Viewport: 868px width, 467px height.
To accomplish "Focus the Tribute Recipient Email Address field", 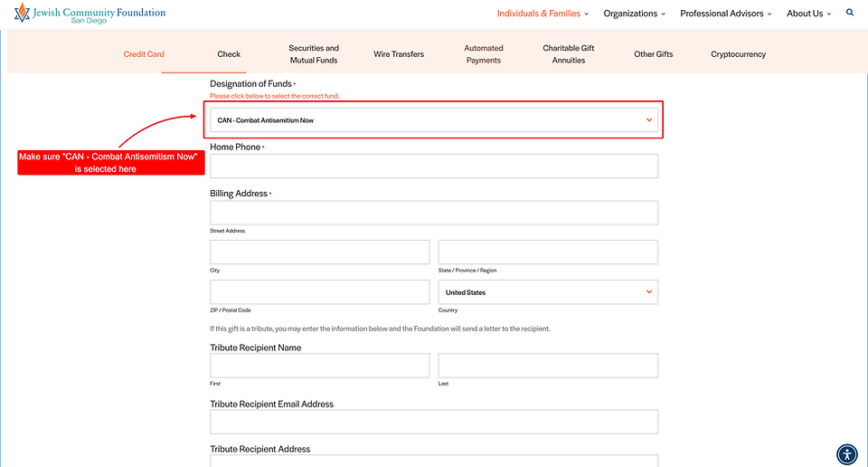I will tap(434, 422).
